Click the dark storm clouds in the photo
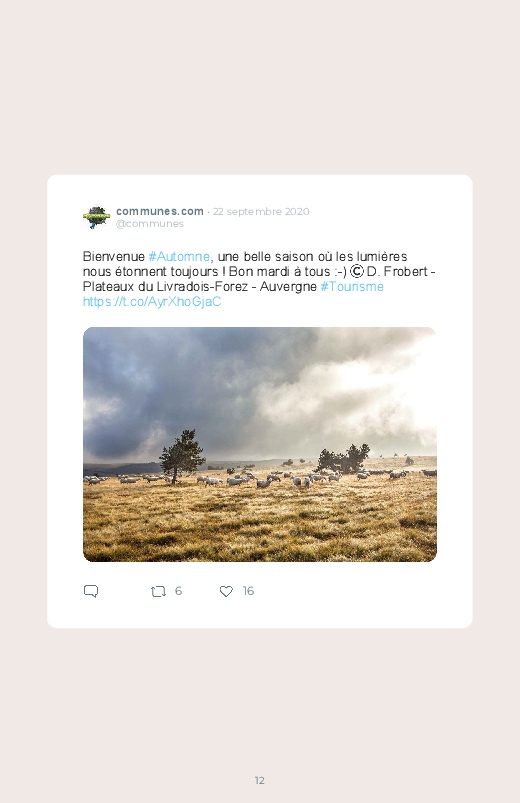Screen dimensions: 520x803 [x=200, y=384]
